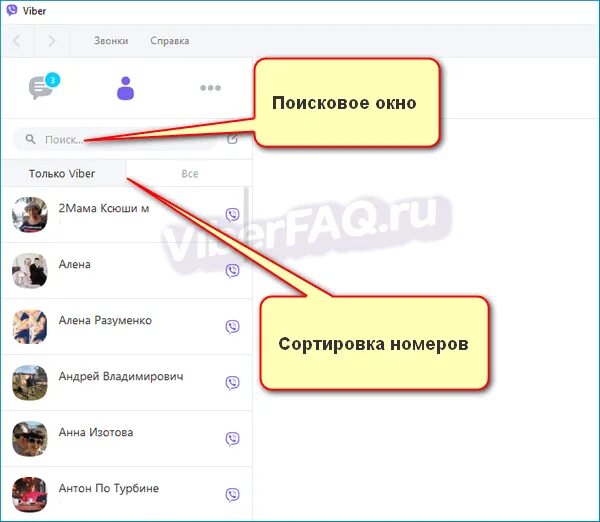This screenshot has width=600, height=522.
Task: Go back with the left arrow
Action: point(17,41)
